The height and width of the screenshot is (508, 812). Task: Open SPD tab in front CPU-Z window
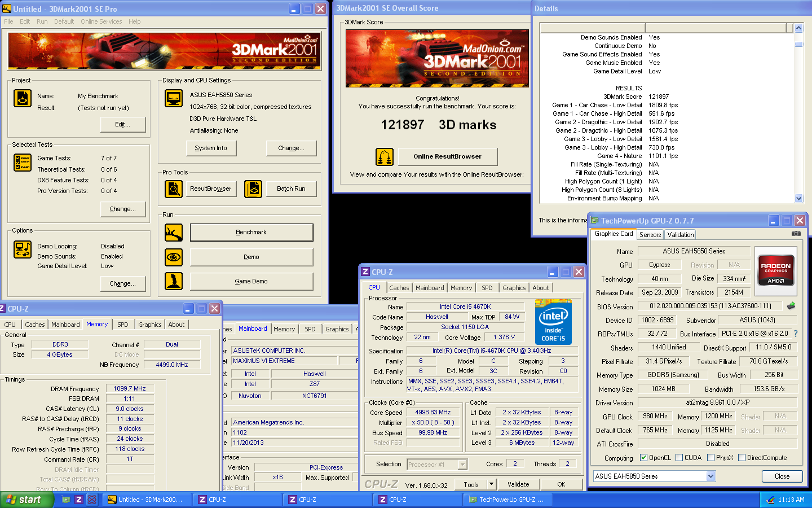coord(487,288)
